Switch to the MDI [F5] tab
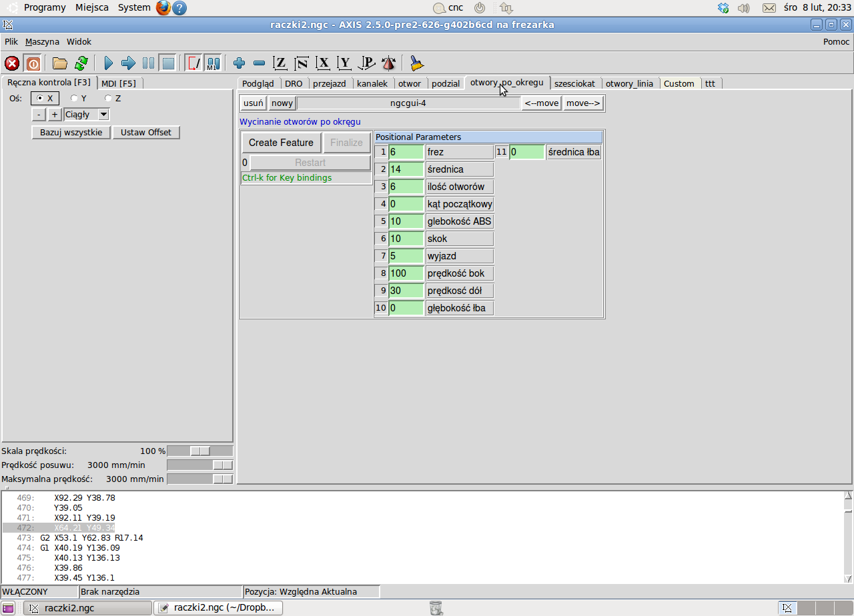 (x=119, y=83)
